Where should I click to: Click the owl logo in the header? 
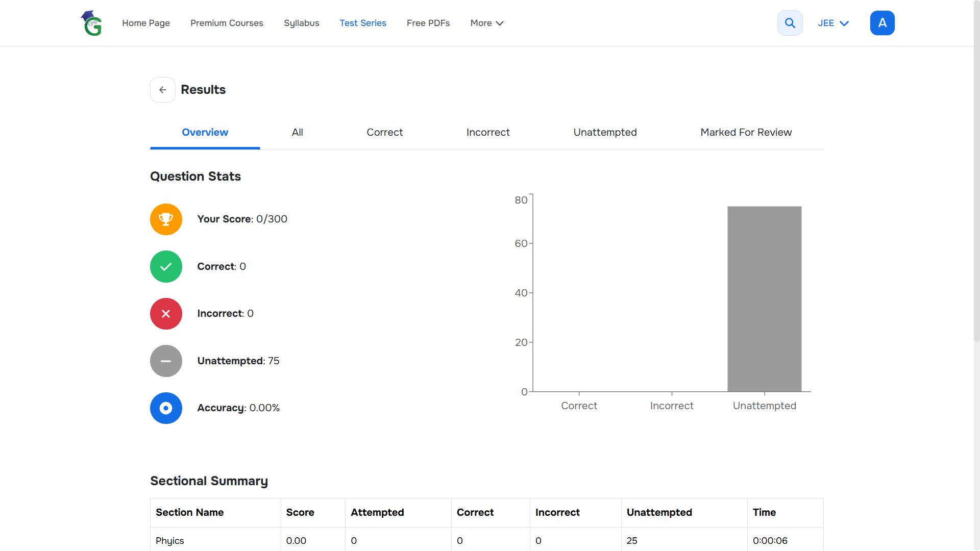[92, 23]
